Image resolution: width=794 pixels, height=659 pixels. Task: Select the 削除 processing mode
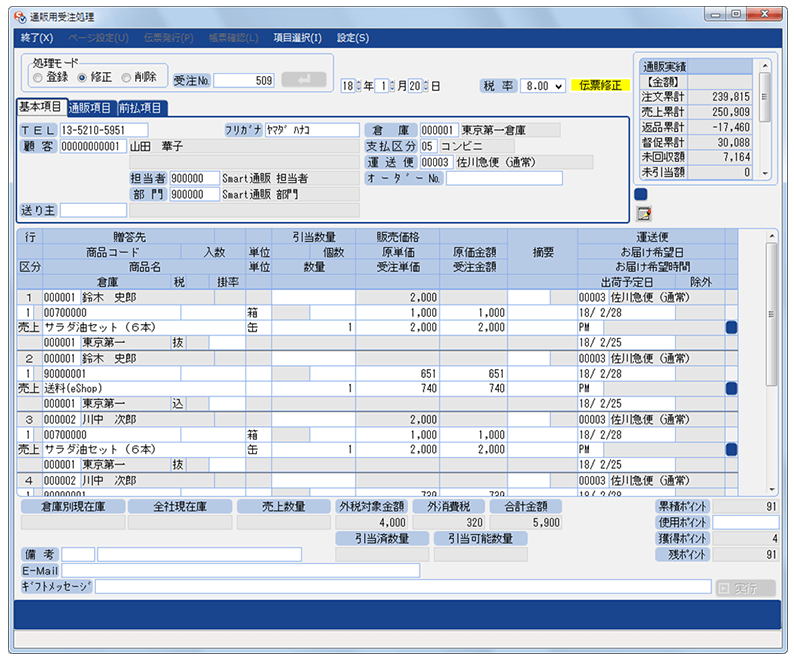tap(125, 76)
